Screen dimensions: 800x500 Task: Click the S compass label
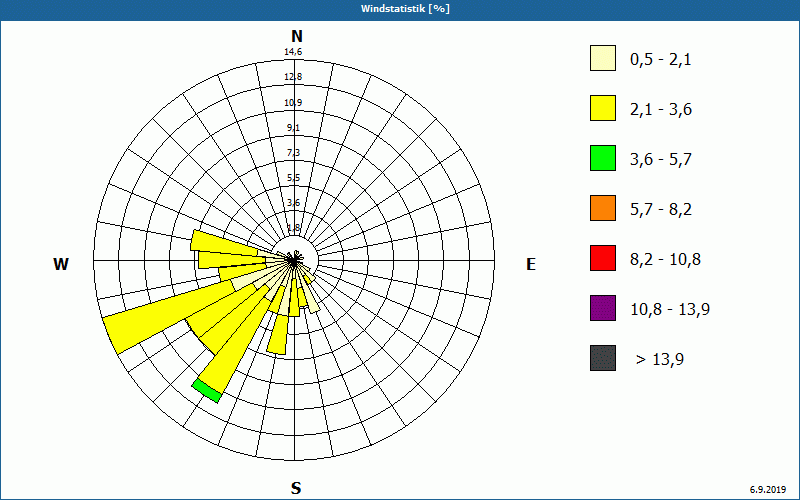(296, 488)
